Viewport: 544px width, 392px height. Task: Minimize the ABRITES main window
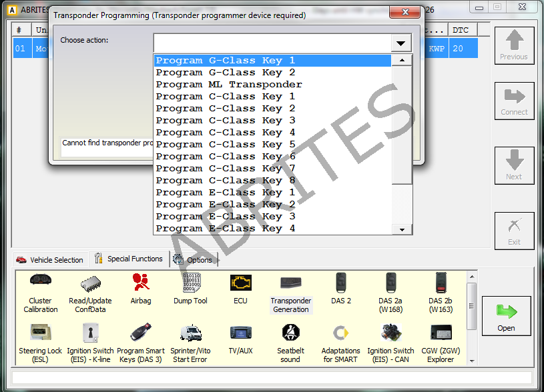479,7
